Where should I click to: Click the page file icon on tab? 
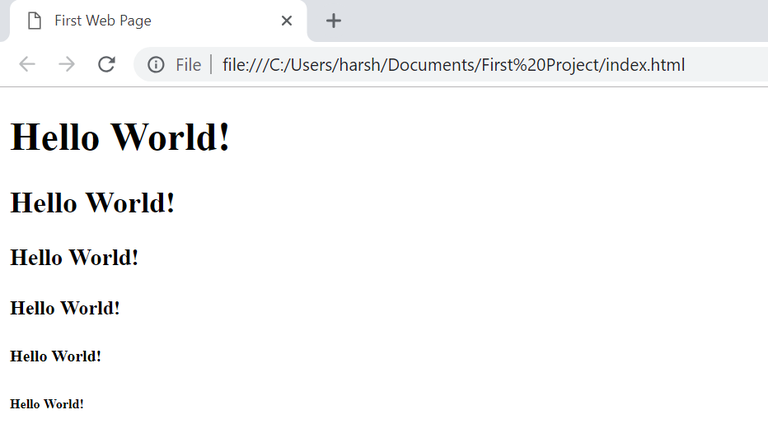coord(34,21)
